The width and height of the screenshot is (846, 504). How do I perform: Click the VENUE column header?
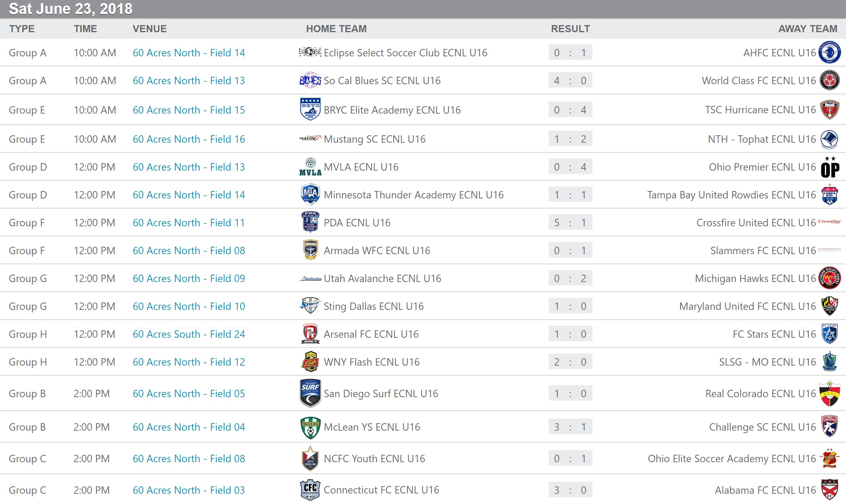[x=150, y=29]
